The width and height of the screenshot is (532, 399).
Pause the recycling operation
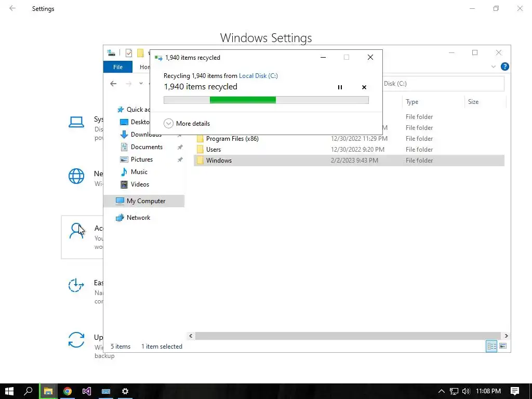pos(340,87)
